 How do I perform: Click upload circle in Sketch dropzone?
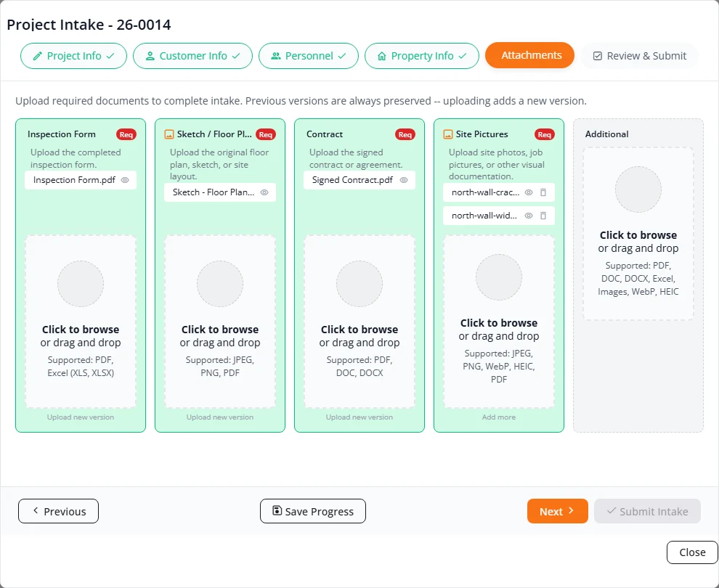point(220,284)
